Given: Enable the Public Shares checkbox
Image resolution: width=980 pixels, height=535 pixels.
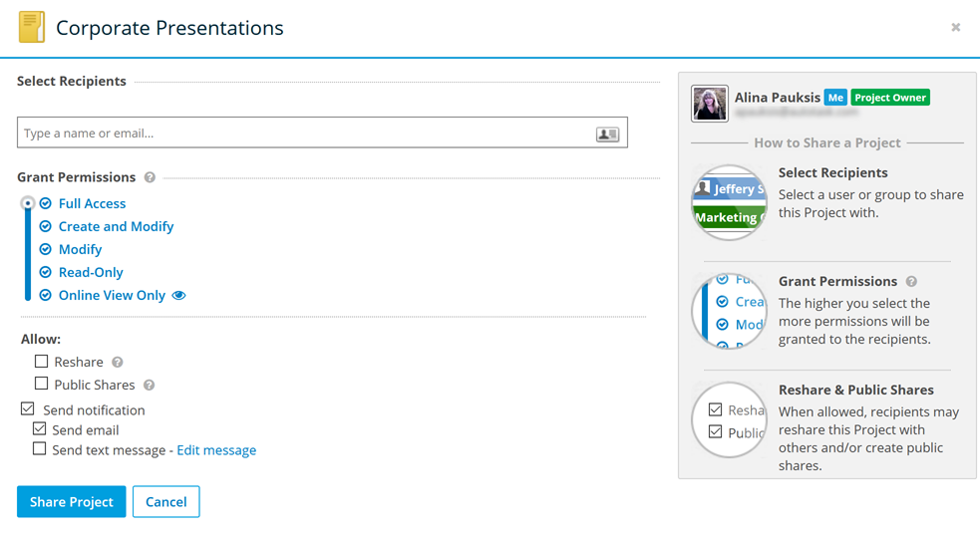Looking at the screenshot, I should [x=42, y=384].
